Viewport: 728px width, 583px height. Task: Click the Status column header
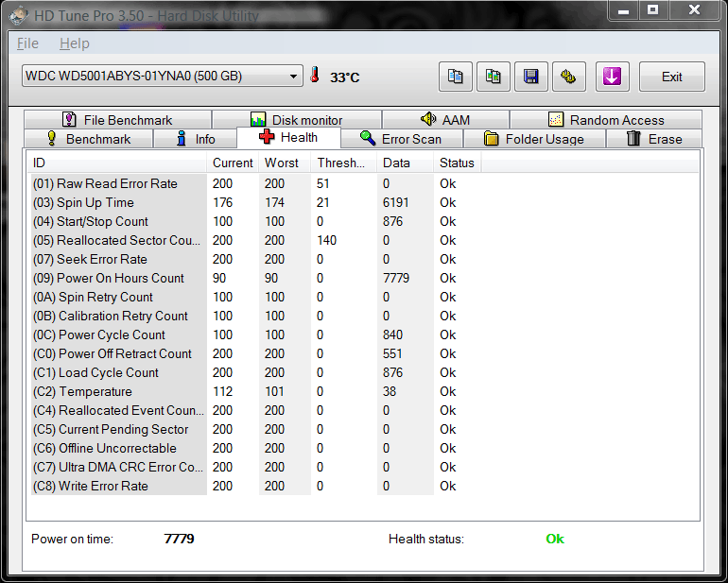tap(458, 163)
